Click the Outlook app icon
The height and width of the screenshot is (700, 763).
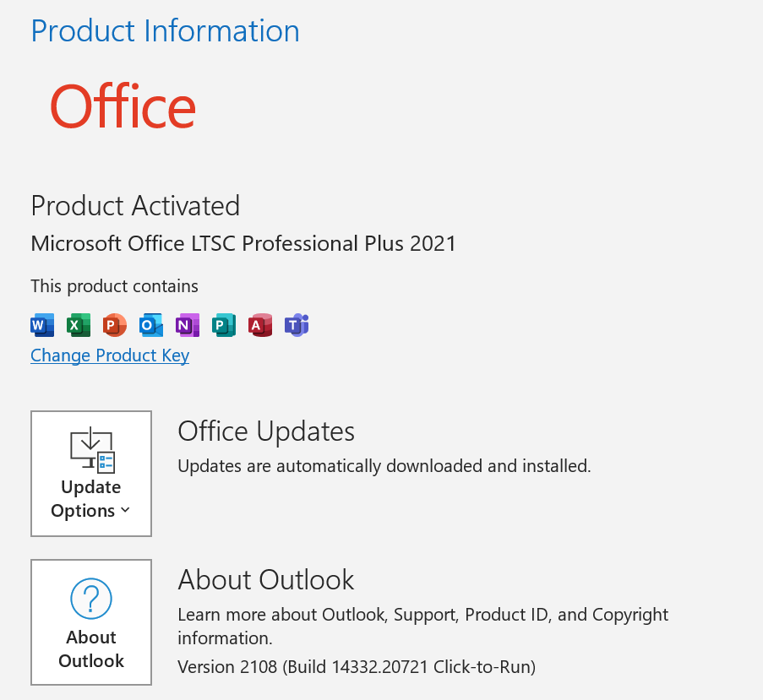point(151,325)
